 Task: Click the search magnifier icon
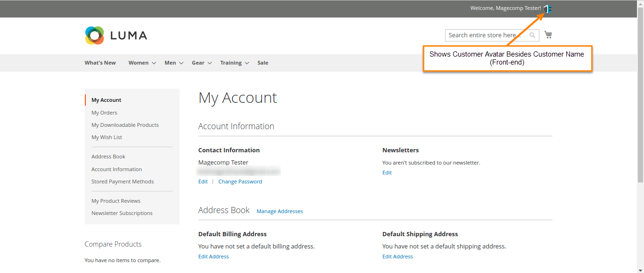coord(532,35)
